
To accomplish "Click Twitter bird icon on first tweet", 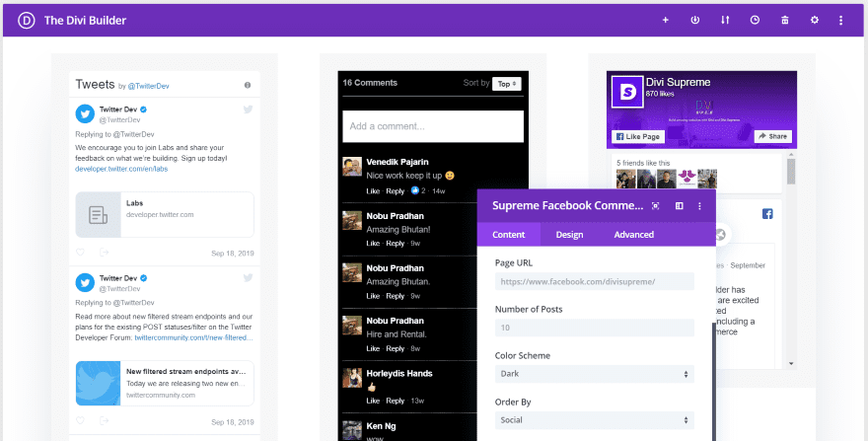I will point(248,110).
